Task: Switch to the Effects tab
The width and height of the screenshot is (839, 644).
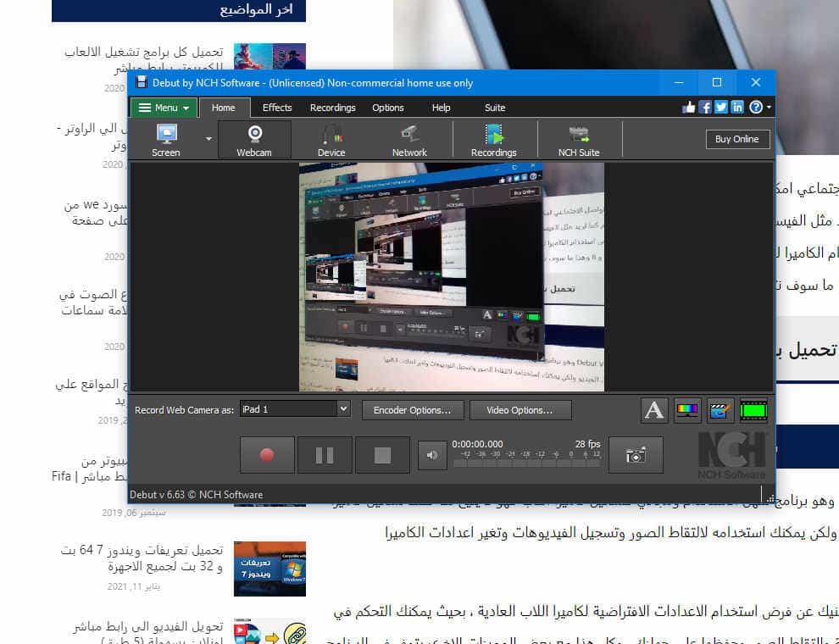Action: point(277,108)
